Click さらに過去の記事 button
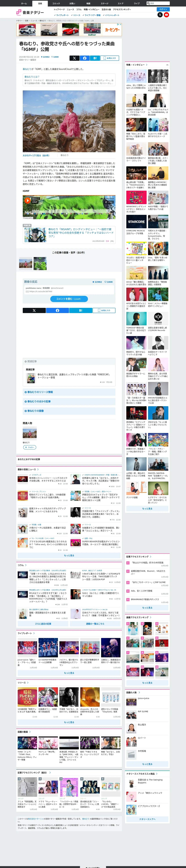Screen dimensions: 186x868 tap(43, 624)
